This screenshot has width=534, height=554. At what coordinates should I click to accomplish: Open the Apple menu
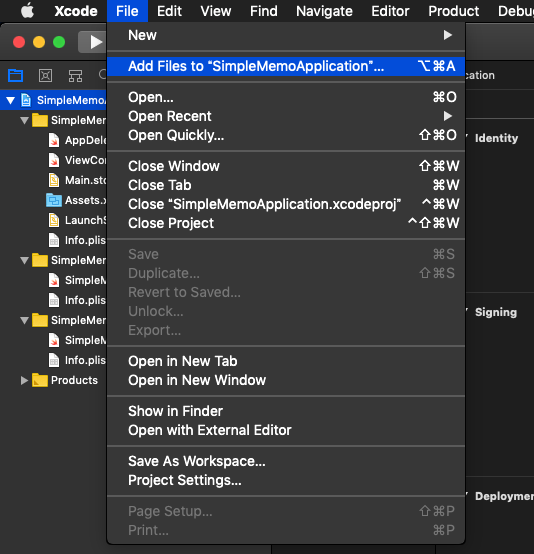coord(27,11)
